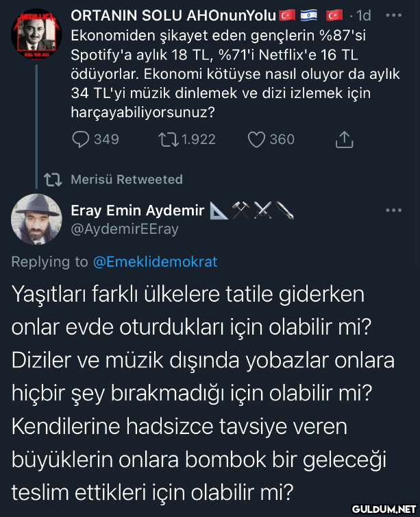Reply to the ORTANIN SOLU tweet
This screenshot has width=420, height=517.
[x=80, y=139]
